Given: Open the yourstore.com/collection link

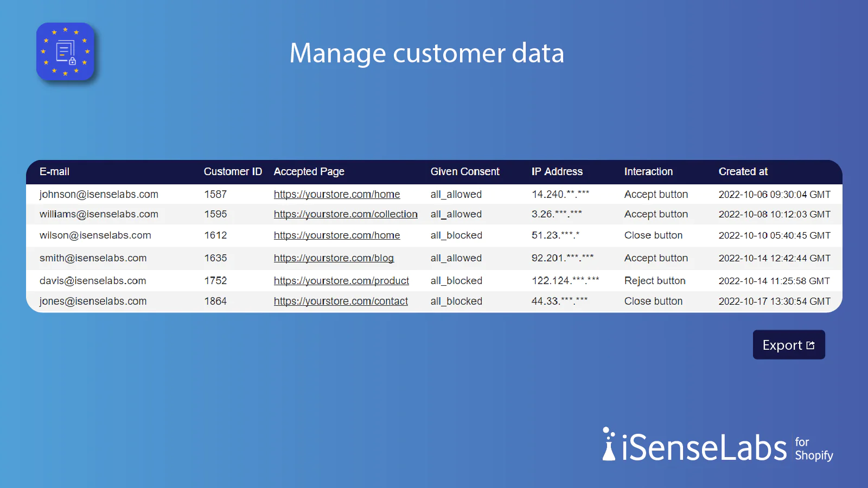Looking at the screenshot, I should 346,214.
